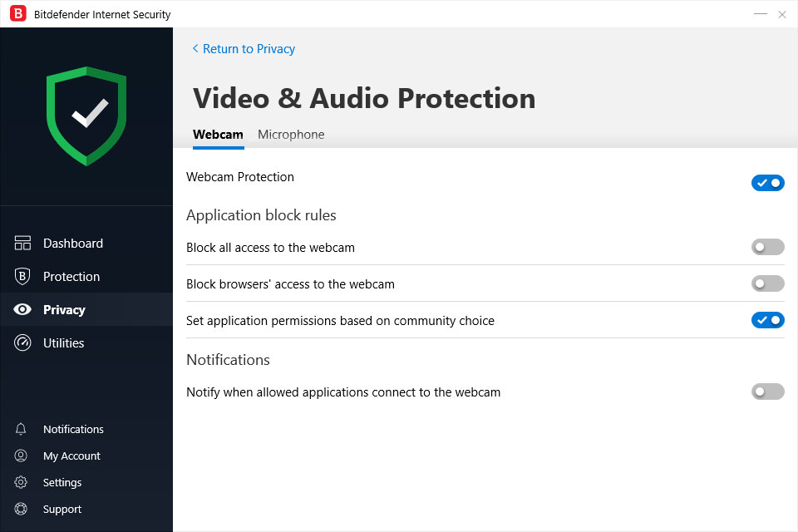Viewport: 798px width, 532px height.
Task: Minimize the Bitdefender window
Action: (x=760, y=14)
